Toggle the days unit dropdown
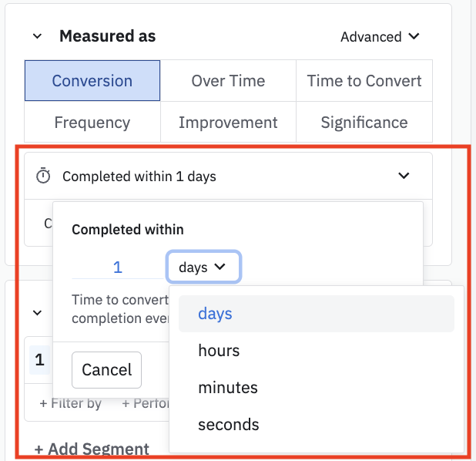This screenshot has height=461, width=476. pyautogui.click(x=203, y=268)
